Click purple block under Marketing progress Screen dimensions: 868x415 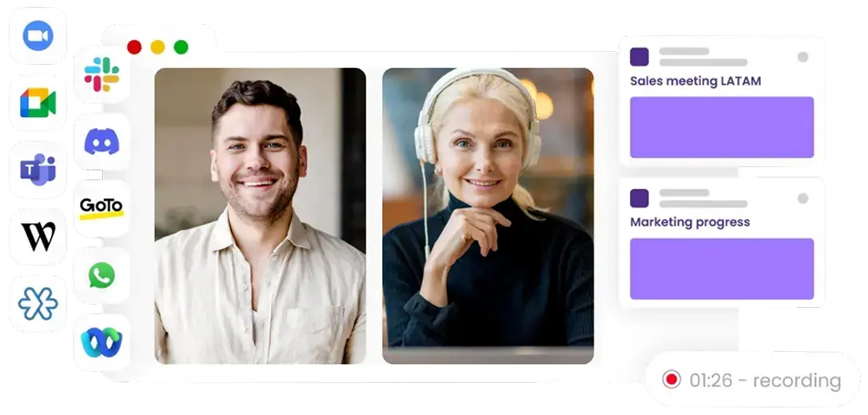(x=722, y=269)
